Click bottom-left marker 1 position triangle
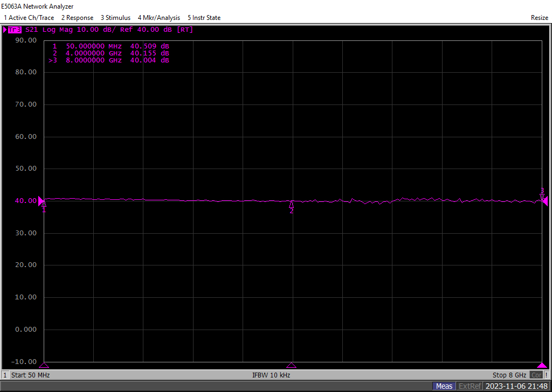 (x=44, y=365)
